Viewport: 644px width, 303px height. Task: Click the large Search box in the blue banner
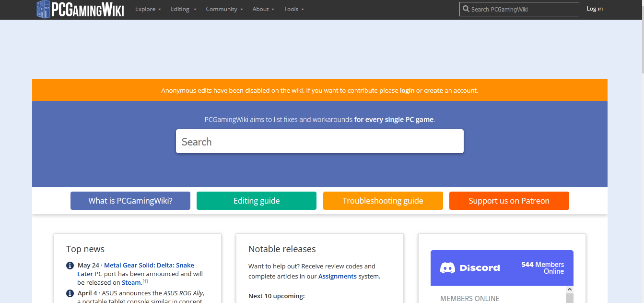(x=320, y=141)
